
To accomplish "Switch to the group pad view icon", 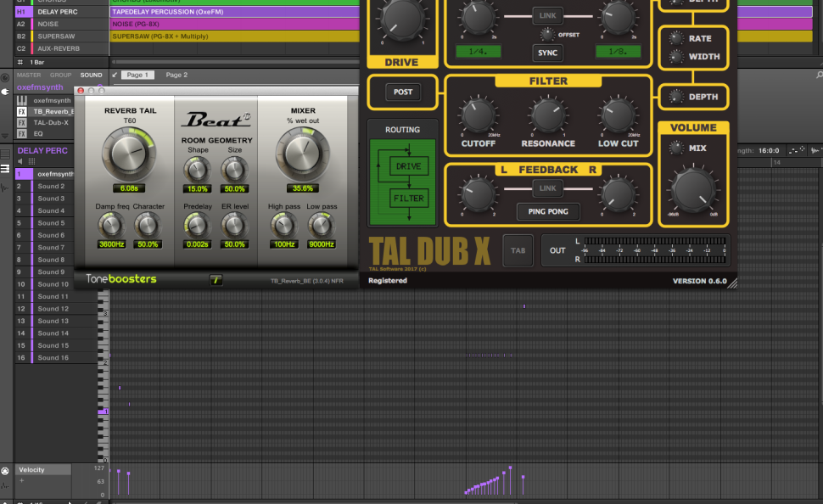I will [5, 154].
